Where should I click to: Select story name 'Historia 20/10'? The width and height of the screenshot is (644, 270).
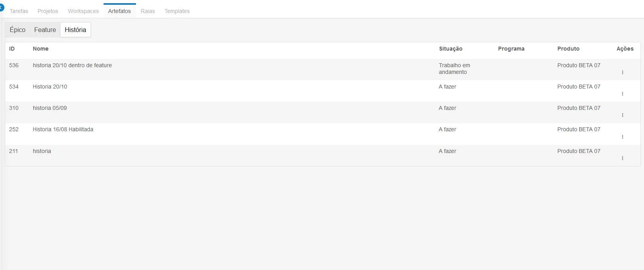point(50,87)
